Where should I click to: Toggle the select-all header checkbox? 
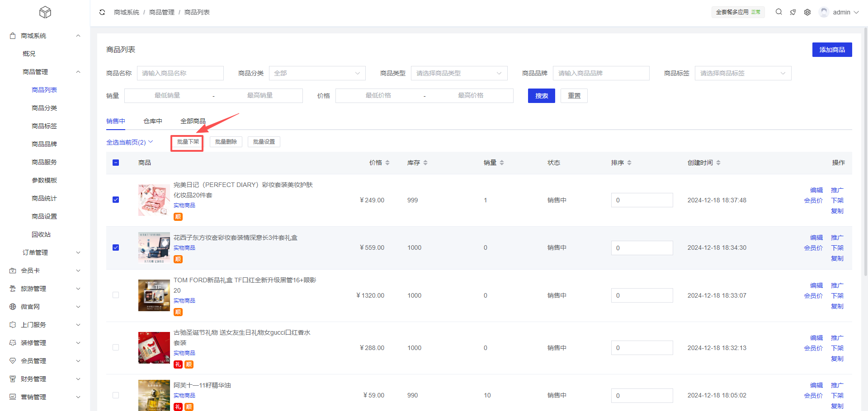point(116,163)
